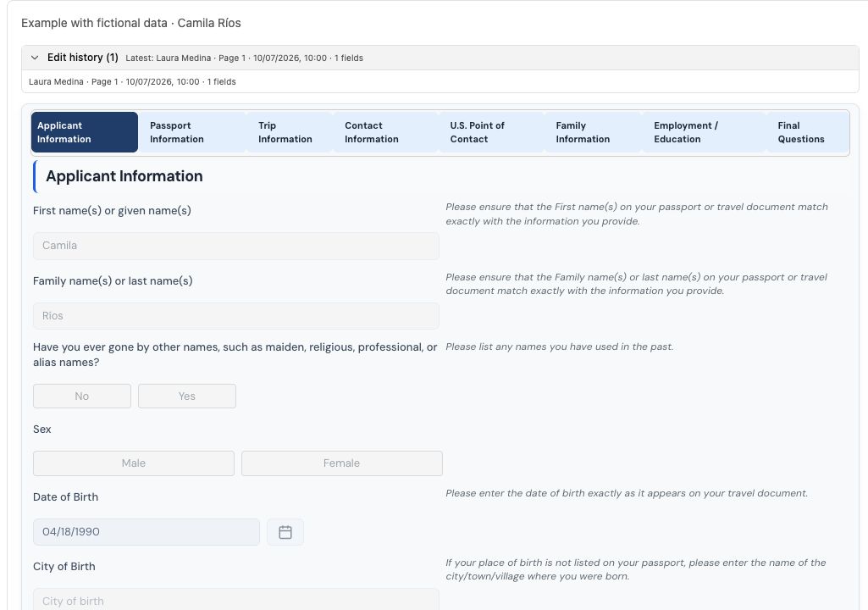Go to the Final Questions tab
This screenshot has width=868, height=610.
[x=808, y=132]
